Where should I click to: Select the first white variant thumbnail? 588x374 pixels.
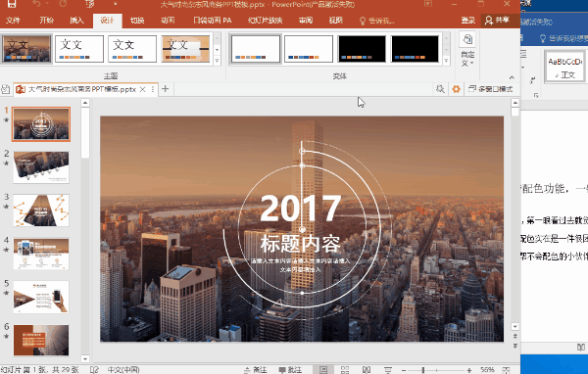(256, 49)
